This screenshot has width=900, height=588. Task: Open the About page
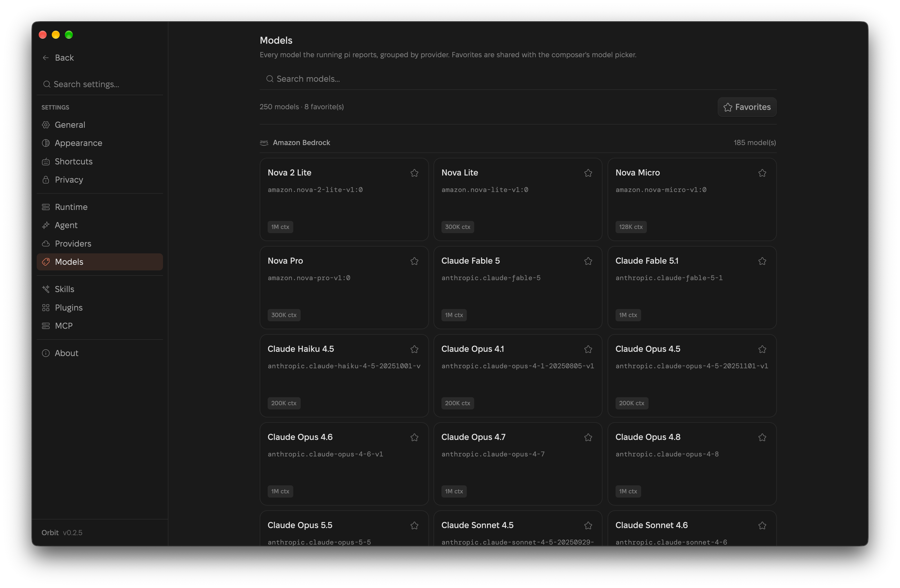pyautogui.click(x=100, y=353)
